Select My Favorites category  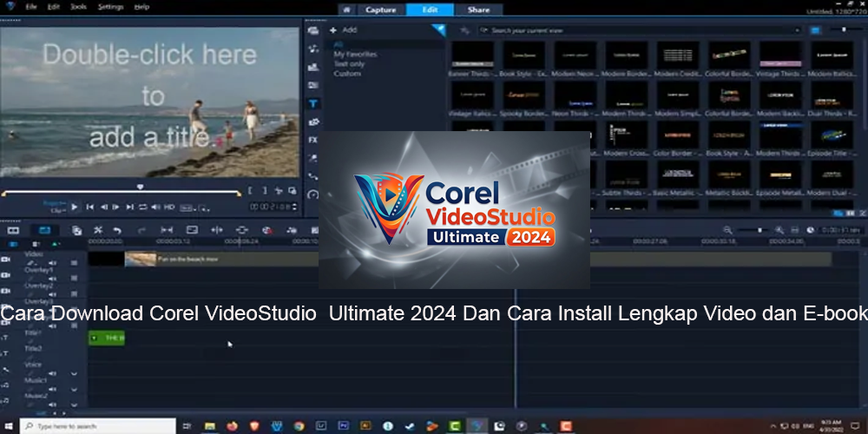(x=355, y=54)
